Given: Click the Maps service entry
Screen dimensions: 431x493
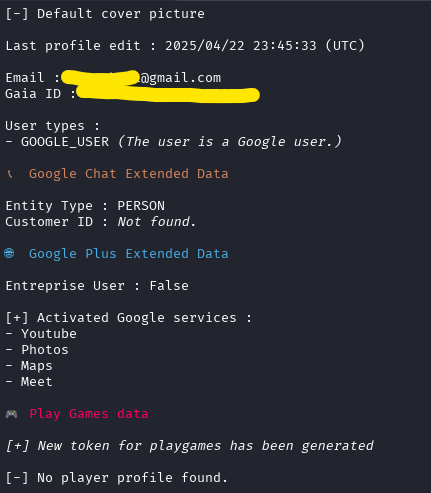Looking at the screenshot, I should tap(37, 366).
